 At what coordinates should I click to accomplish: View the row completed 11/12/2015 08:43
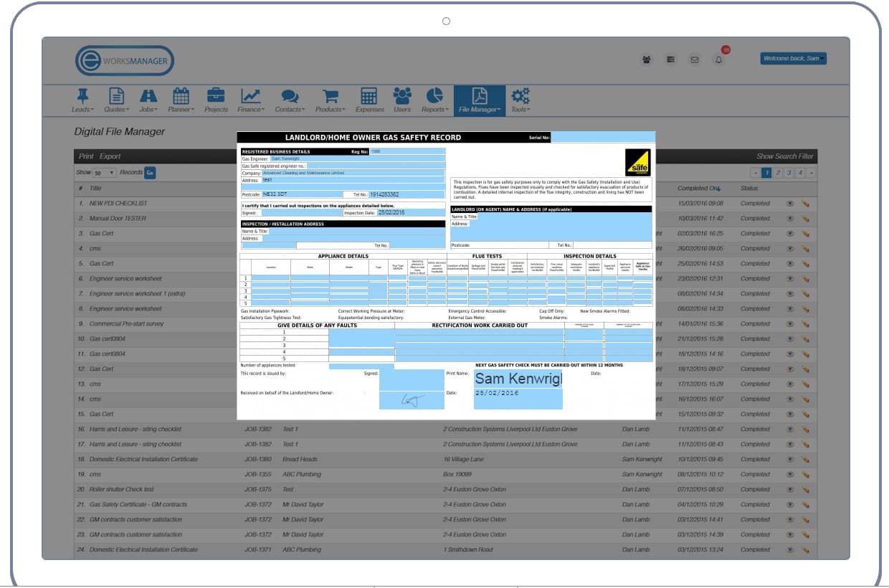pyautogui.click(x=790, y=444)
